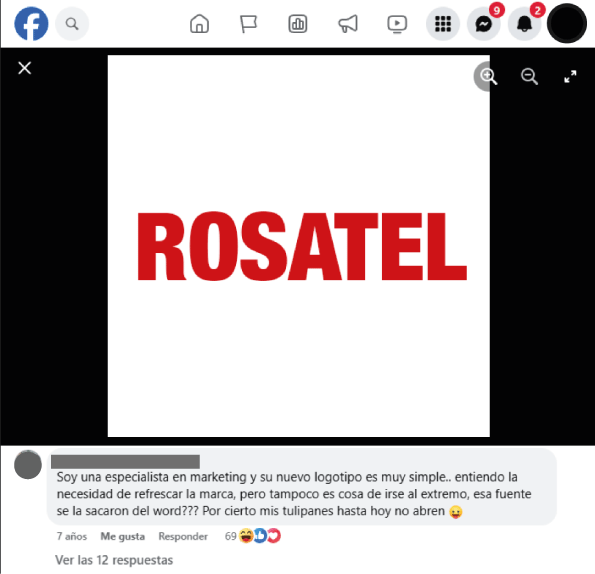Image resolution: width=595 pixels, height=574 pixels.
Task: Zoom in on the photo
Action: coord(488,76)
